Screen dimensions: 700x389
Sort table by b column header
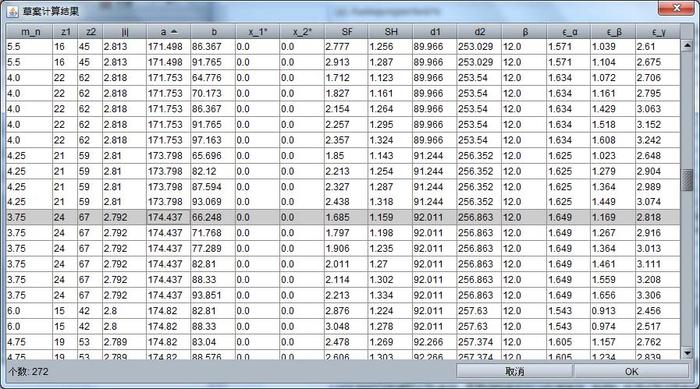coord(213,32)
